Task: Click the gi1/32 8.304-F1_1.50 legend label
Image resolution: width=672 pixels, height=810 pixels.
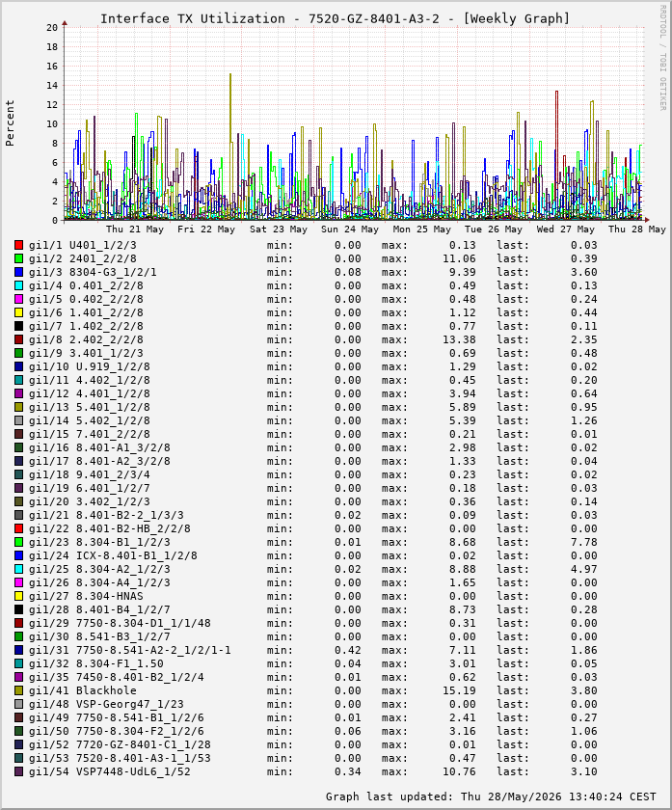Action: coord(96,663)
